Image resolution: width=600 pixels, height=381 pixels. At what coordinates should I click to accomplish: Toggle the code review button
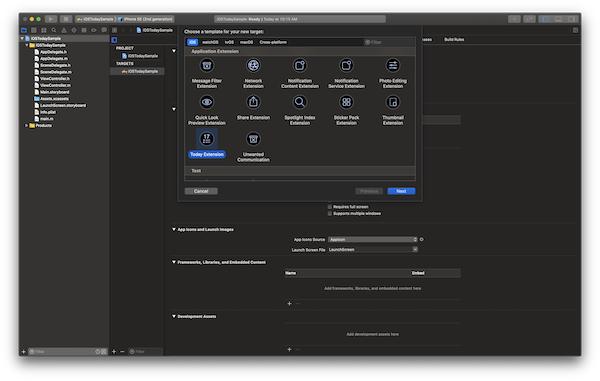[x=530, y=19]
